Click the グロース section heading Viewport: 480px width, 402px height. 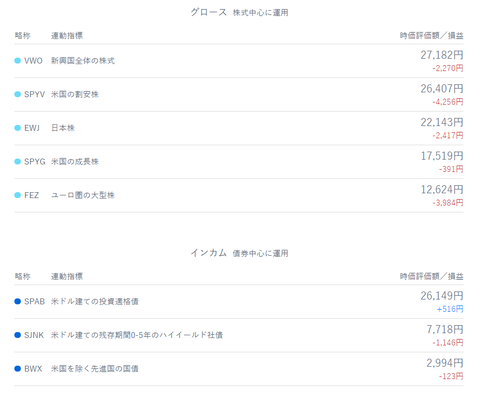(209, 12)
